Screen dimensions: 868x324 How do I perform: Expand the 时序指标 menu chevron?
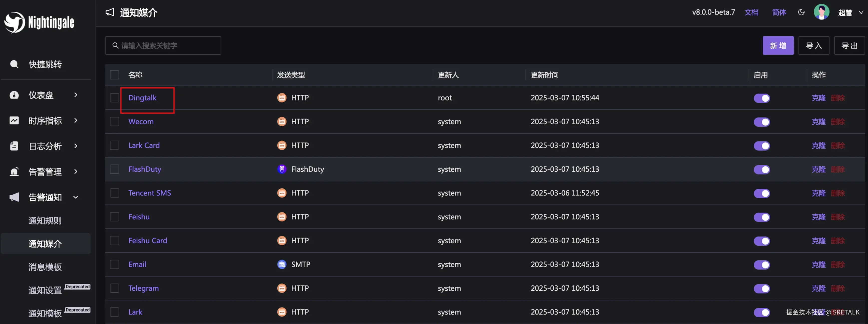(x=76, y=120)
